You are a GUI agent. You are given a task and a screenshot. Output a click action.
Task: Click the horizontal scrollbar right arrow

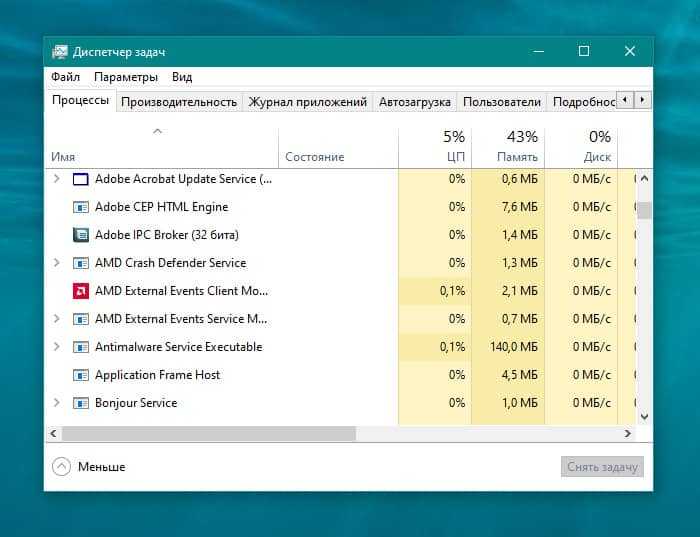click(628, 434)
